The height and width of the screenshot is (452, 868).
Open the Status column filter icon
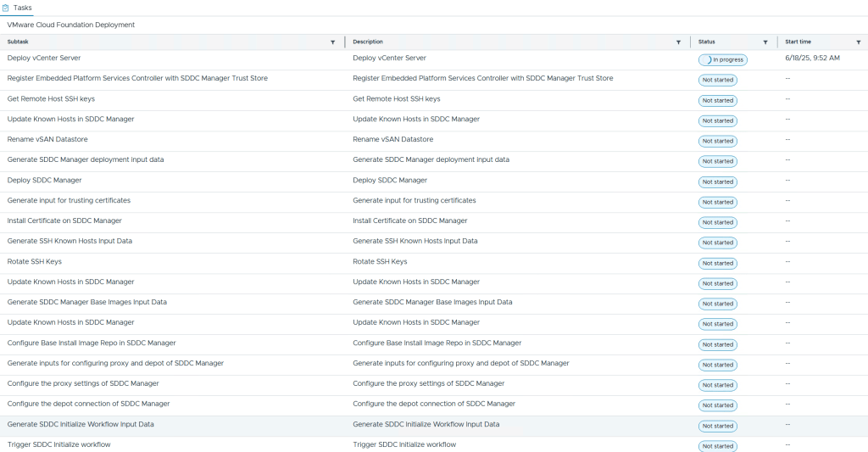click(765, 42)
